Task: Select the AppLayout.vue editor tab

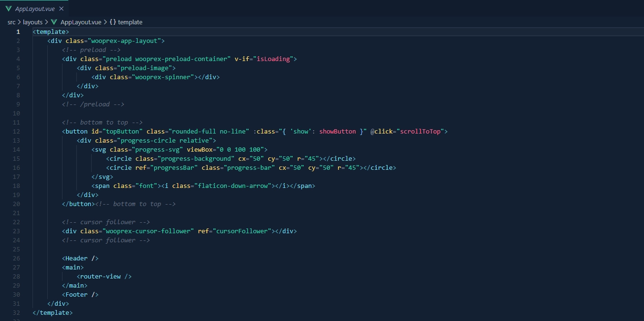Action: click(34, 8)
